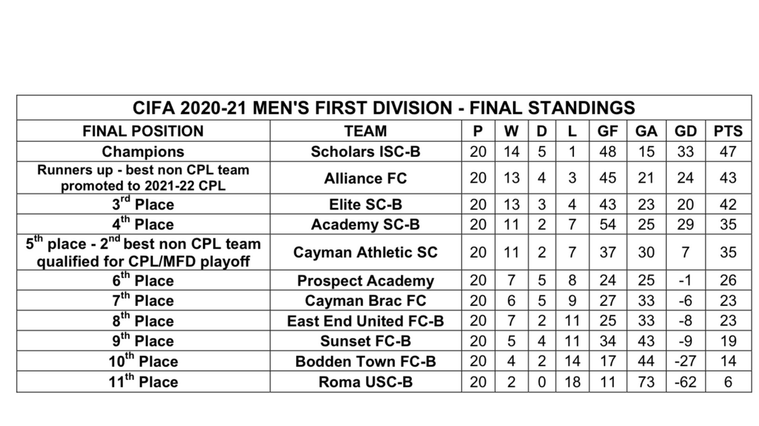Image resolution: width=759 pixels, height=426 pixels.
Task: Select the TEAM column header
Action: click(x=365, y=131)
